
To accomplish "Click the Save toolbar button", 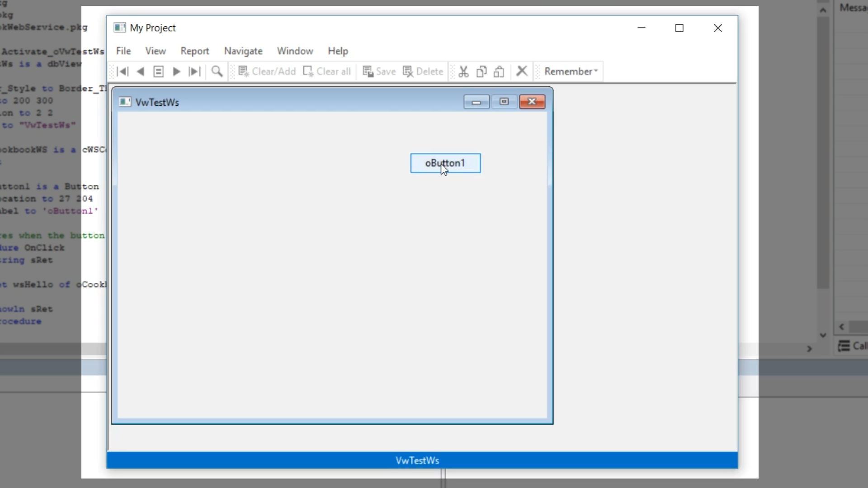I will 379,71.
